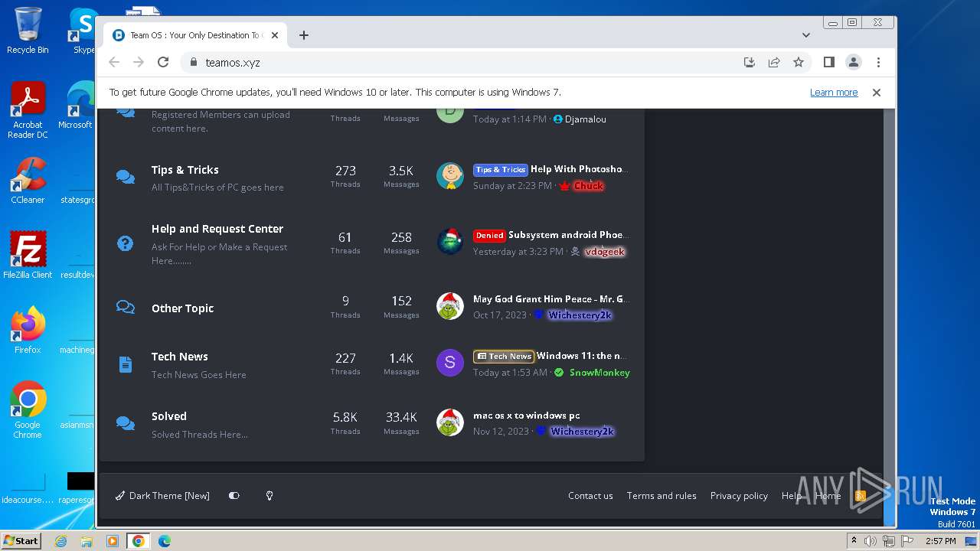980x551 pixels.
Task: Dismiss the Chrome update notification bar
Action: [x=877, y=93]
